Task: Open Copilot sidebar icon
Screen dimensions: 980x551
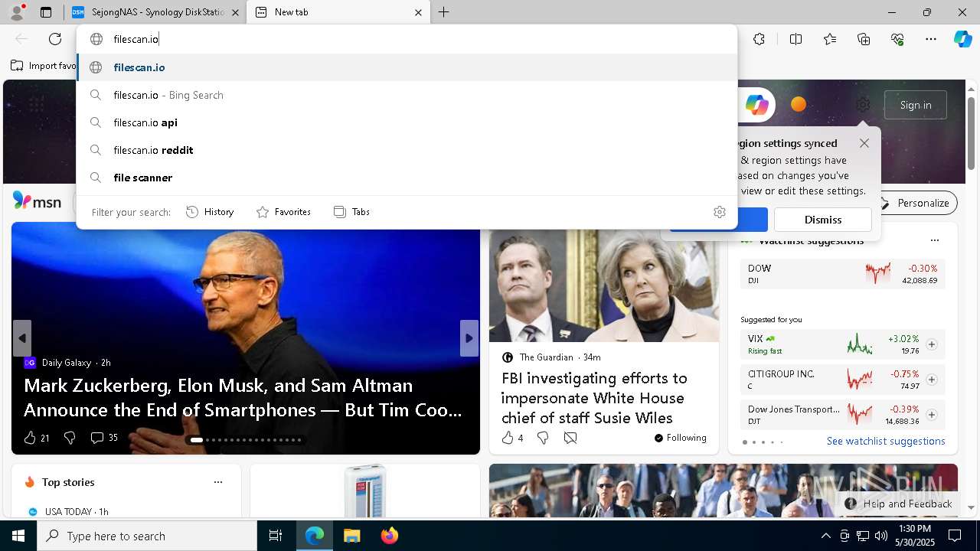Action: (x=962, y=39)
